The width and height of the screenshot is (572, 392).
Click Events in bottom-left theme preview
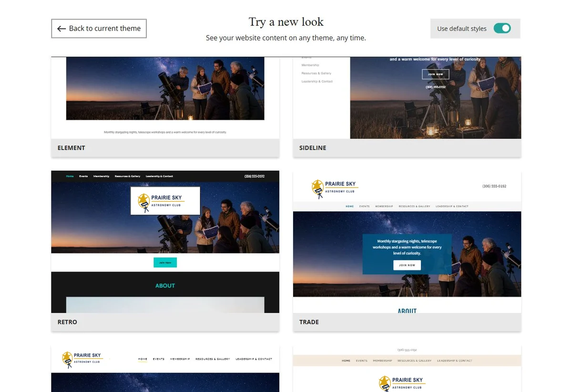click(159, 359)
